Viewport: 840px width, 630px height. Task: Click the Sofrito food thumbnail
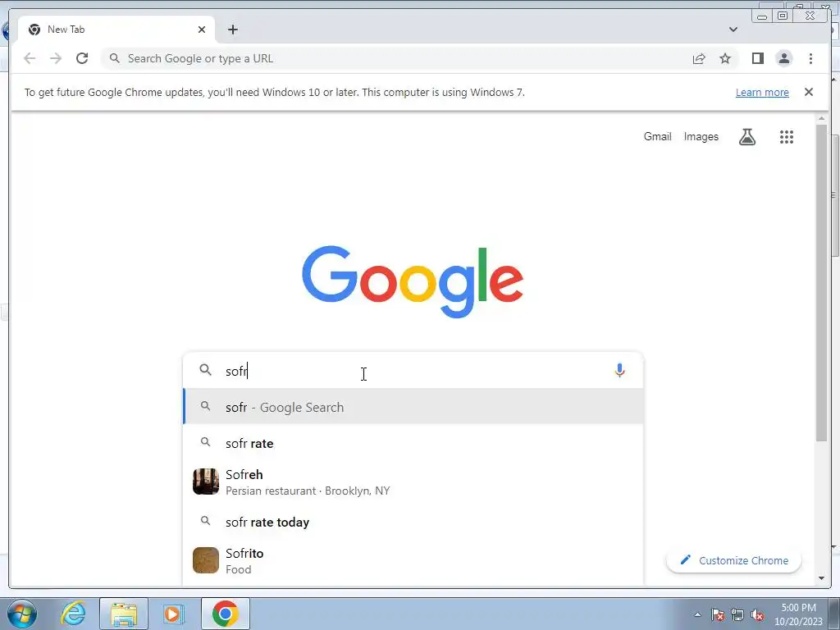coord(206,560)
